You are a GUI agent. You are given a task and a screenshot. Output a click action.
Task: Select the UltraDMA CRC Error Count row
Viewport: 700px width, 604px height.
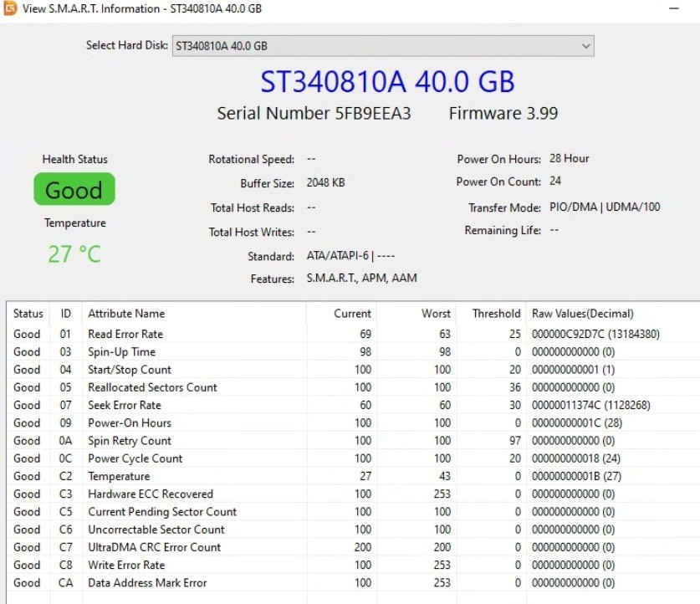click(x=353, y=547)
